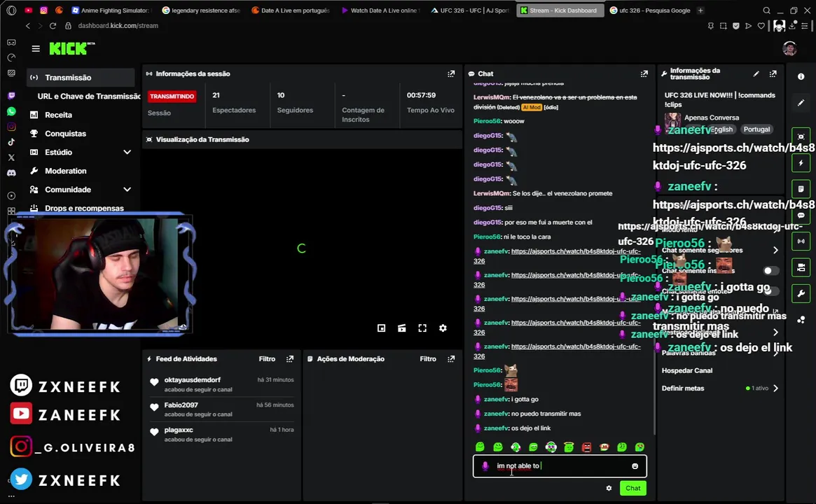Click the English language tag
Image resolution: width=816 pixels, height=504 pixels.
(721, 129)
